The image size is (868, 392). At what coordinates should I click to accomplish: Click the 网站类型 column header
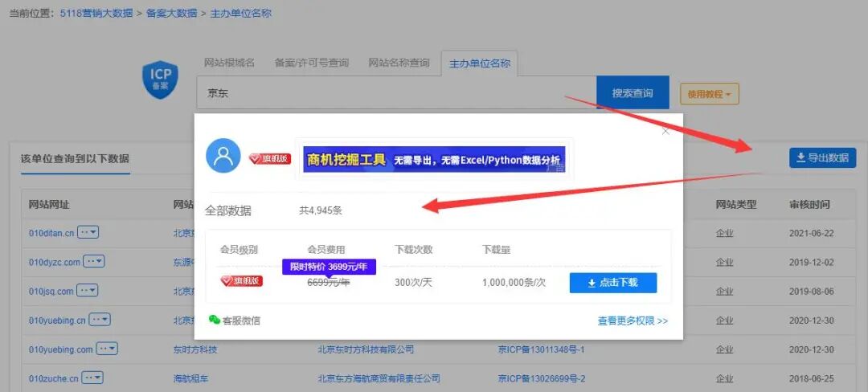(736, 205)
